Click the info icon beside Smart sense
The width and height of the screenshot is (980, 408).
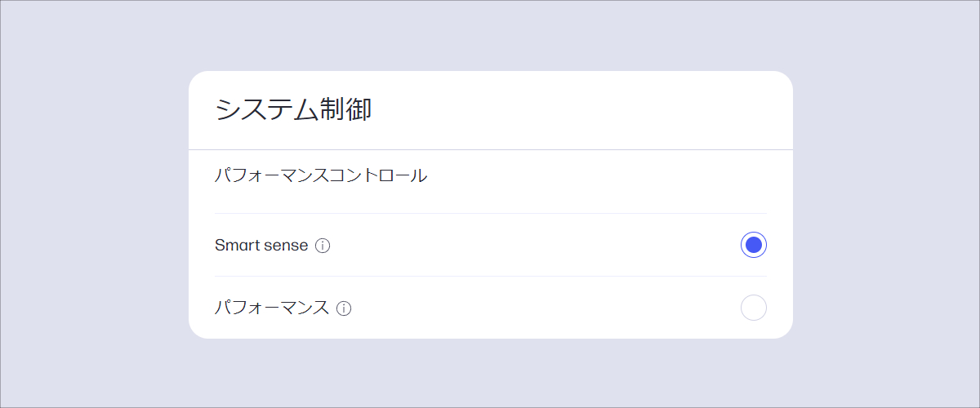point(323,246)
